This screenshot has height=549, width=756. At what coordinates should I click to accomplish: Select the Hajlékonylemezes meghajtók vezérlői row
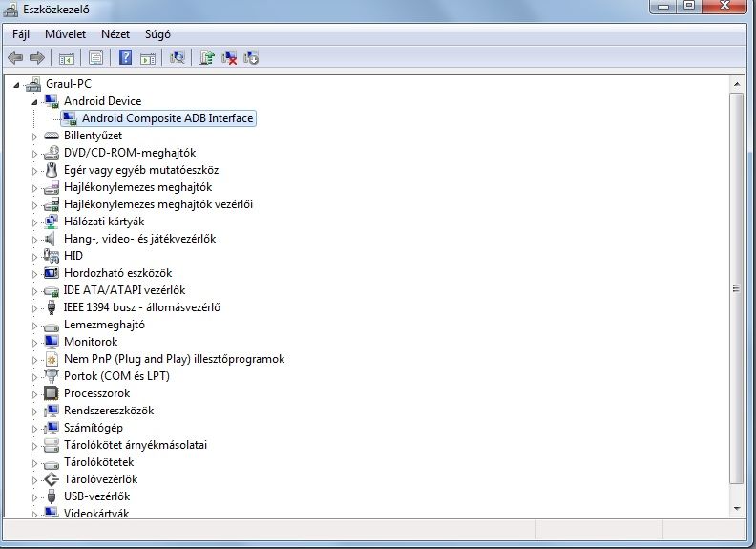click(x=158, y=204)
